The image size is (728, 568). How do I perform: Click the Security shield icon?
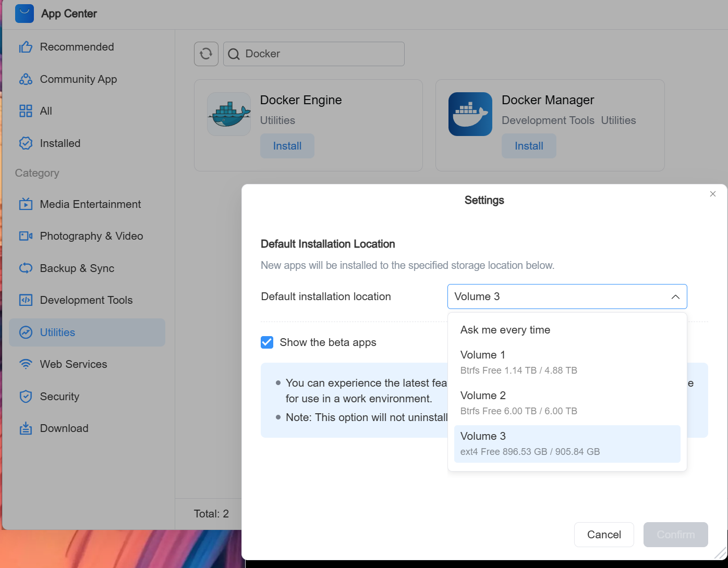[x=26, y=397]
